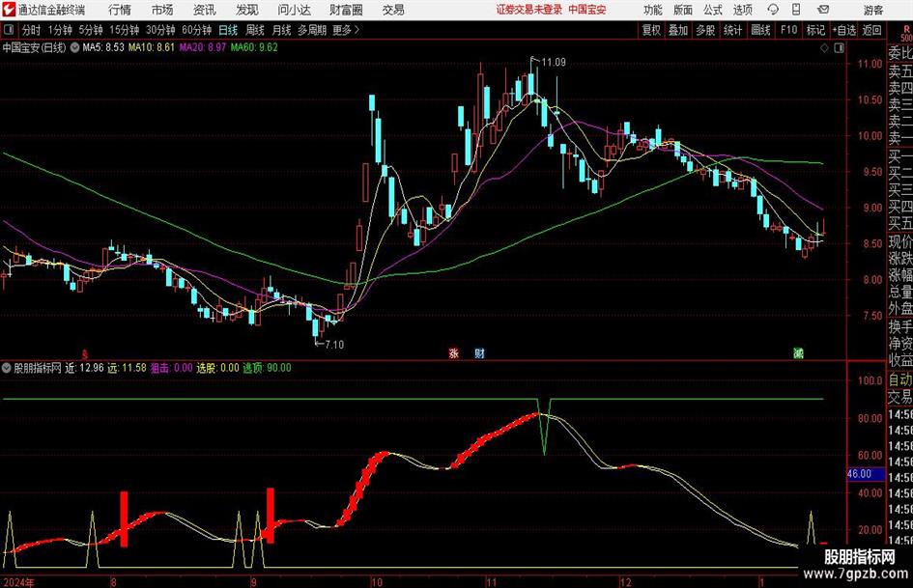Switch to the 月线 monthly tab
913x588 pixels.
click(281, 30)
